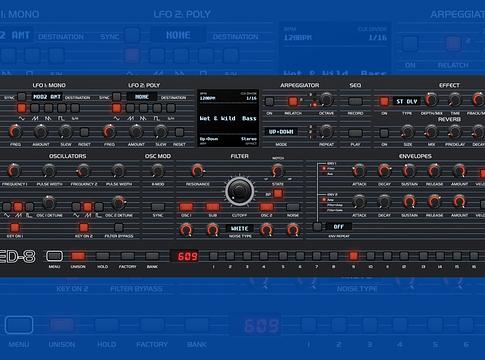Open env repeat OFF selector
Screen dimensions: 485x360
(338, 227)
